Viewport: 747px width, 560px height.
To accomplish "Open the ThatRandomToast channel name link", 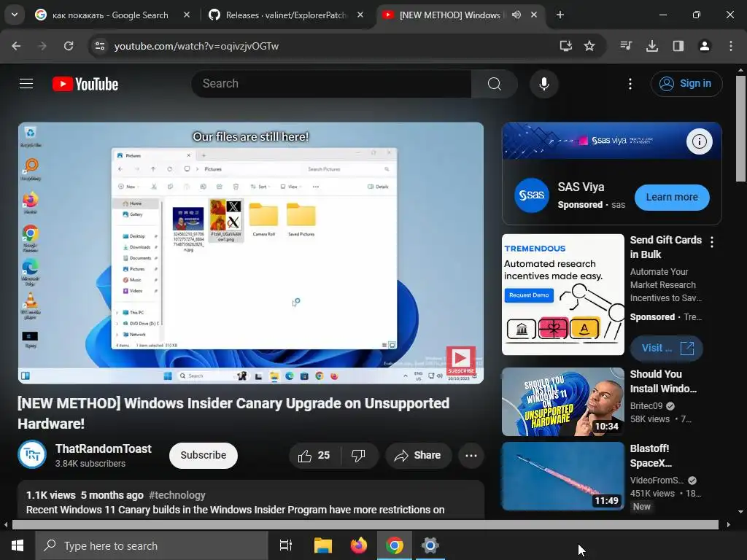I will coord(104,448).
